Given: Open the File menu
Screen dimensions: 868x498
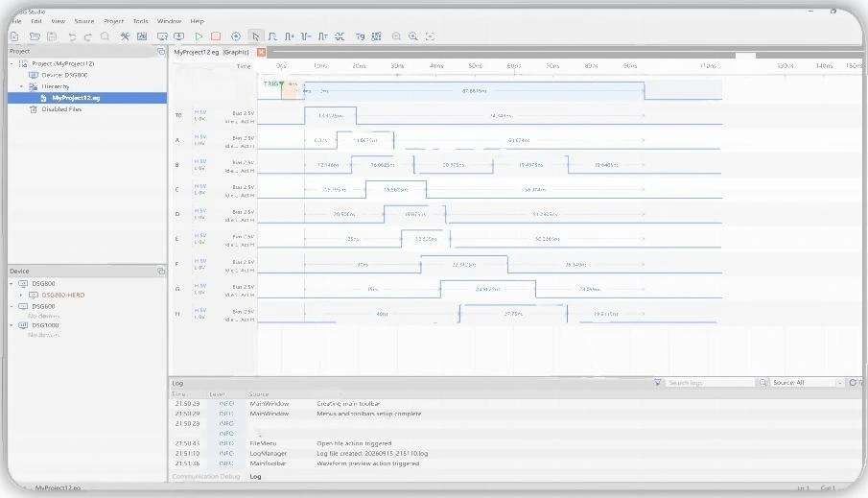Looking at the screenshot, I should (16, 21).
